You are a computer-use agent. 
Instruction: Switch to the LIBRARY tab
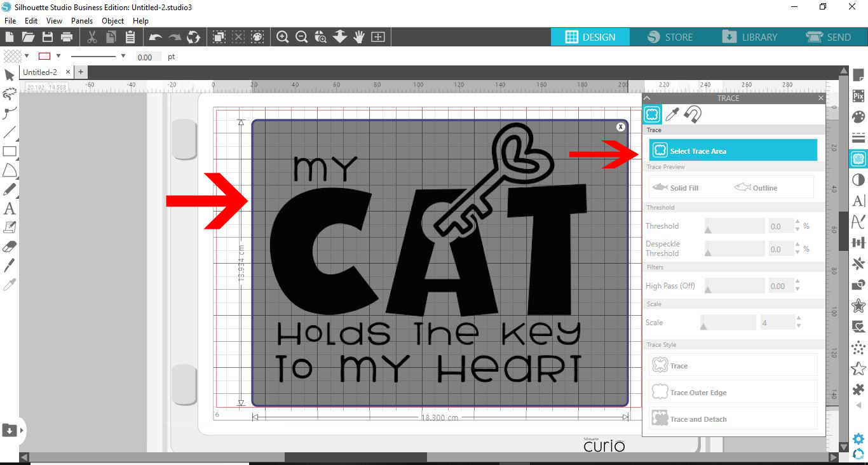point(750,37)
